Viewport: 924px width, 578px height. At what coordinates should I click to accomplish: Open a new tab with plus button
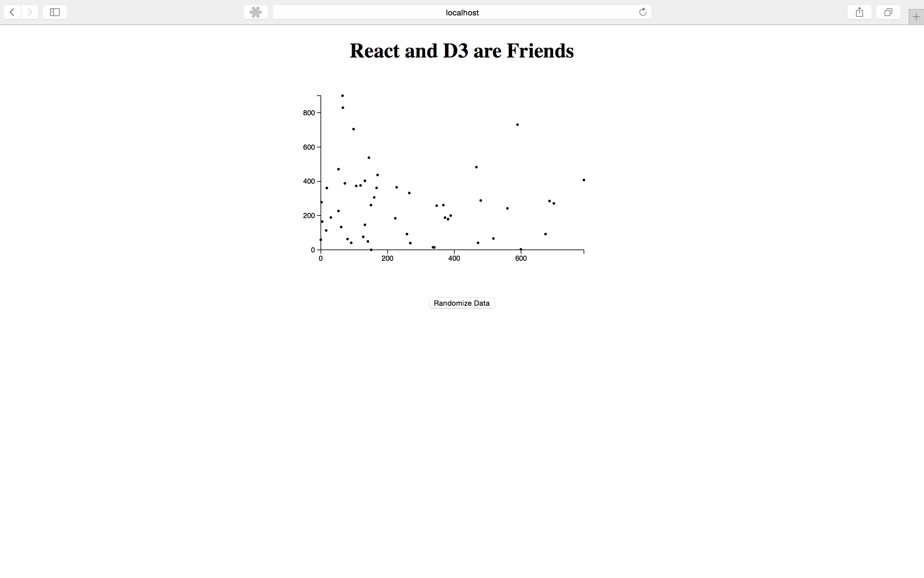coord(916,17)
